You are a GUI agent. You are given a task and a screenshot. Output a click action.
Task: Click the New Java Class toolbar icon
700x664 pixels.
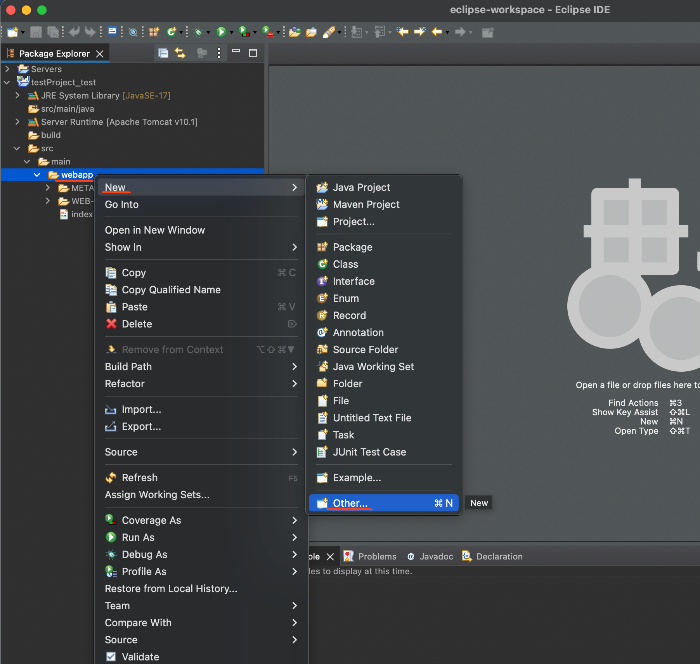click(x=171, y=32)
